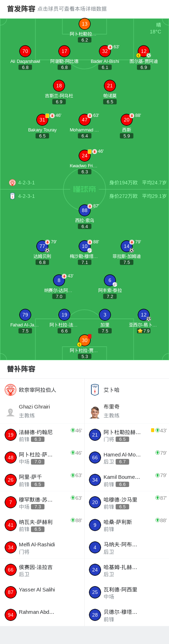This screenshot has width=169, height=644.
Task: Open 艾卜哈 team crest icon
Action: (95, 390)
